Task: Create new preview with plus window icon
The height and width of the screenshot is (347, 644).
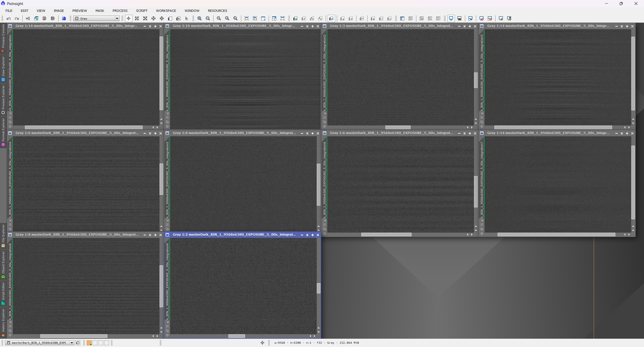Action: [36, 18]
